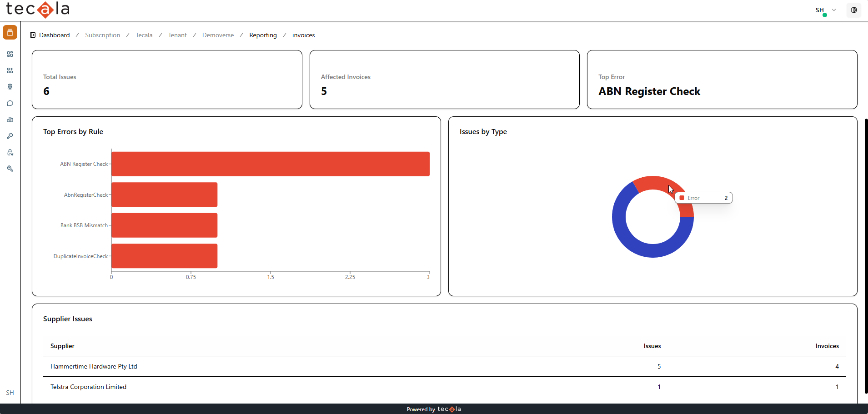Image resolution: width=868 pixels, height=414 pixels.
Task: Go to the Dashboard breadcrumb
Action: [55, 35]
